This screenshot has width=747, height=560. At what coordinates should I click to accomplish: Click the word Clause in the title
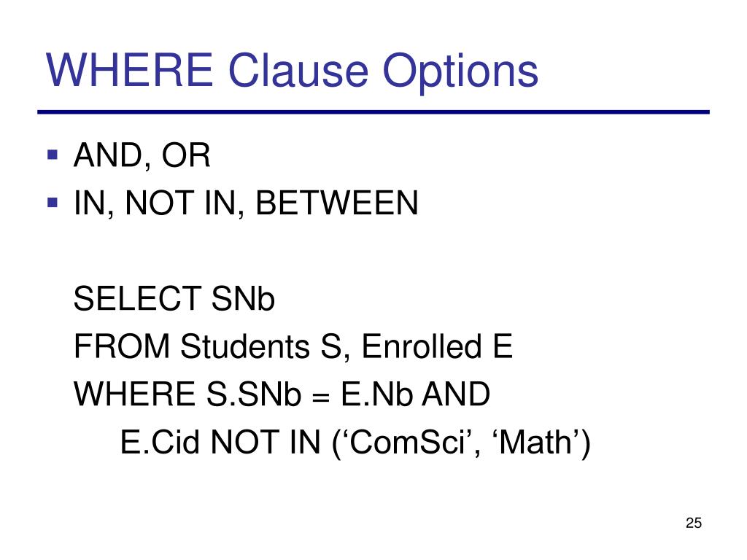(x=298, y=71)
